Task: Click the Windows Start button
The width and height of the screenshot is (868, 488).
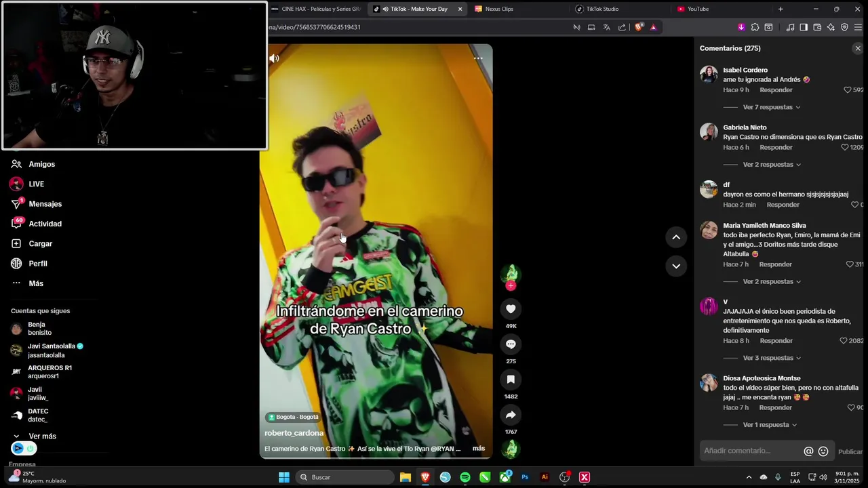Action: 284,477
